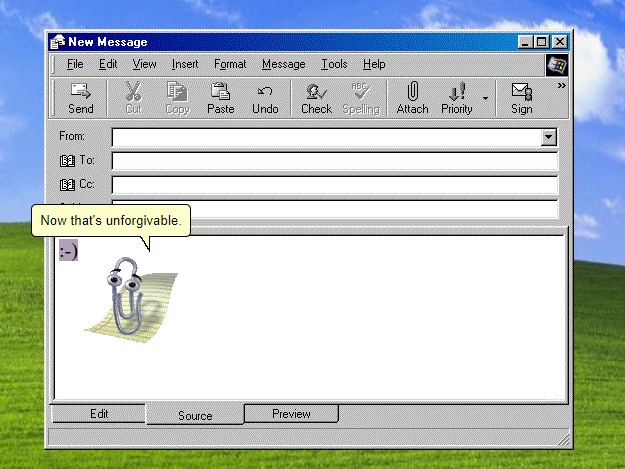Open the Priority dropdown arrow
The image size is (625, 469).
pyautogui.click(x=485, y=98)
